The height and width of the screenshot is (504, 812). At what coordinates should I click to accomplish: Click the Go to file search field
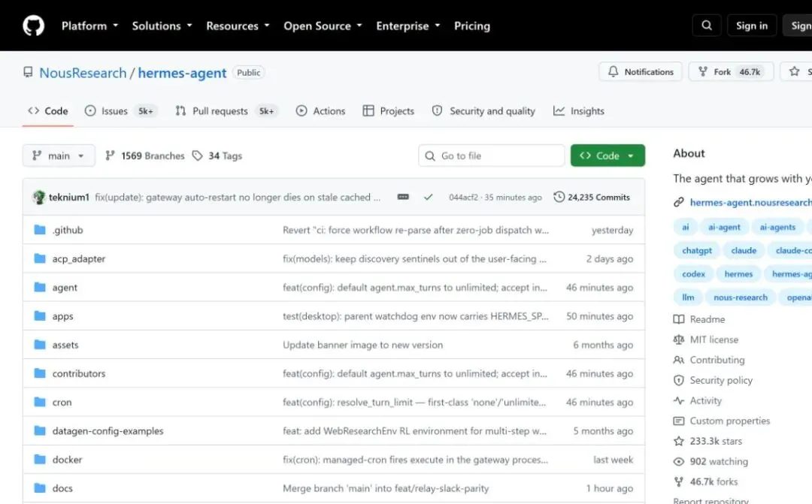(492, 155)
